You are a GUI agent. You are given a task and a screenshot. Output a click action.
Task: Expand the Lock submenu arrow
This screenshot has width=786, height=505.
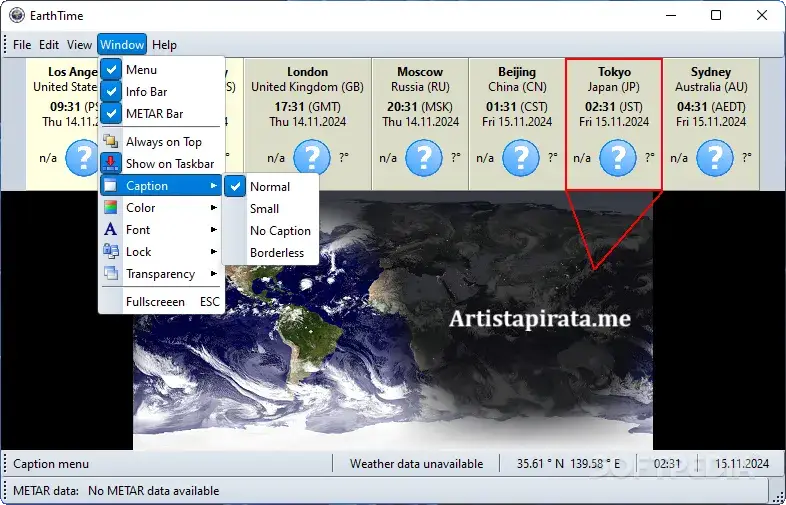214,251
